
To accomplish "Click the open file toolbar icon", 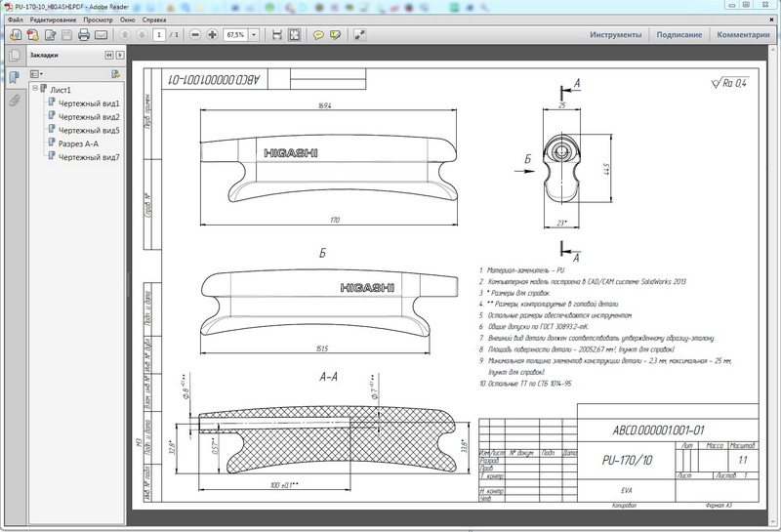I will 16,35.
